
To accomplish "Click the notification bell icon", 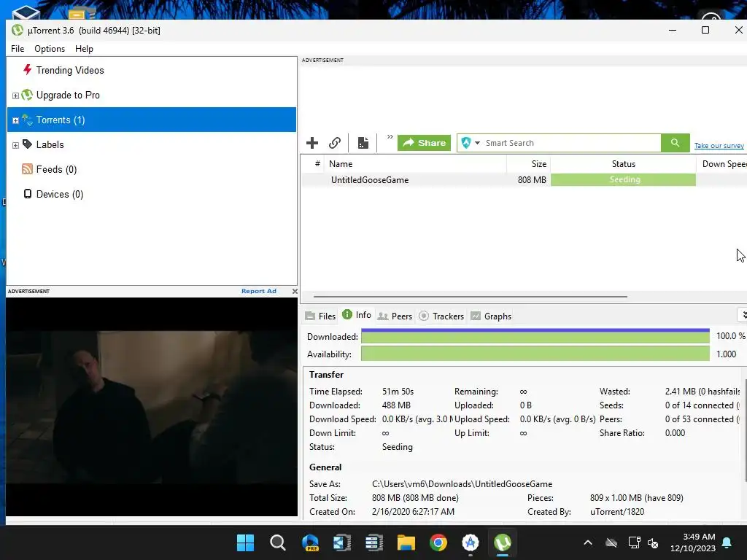I will click(x=727, y=542).
